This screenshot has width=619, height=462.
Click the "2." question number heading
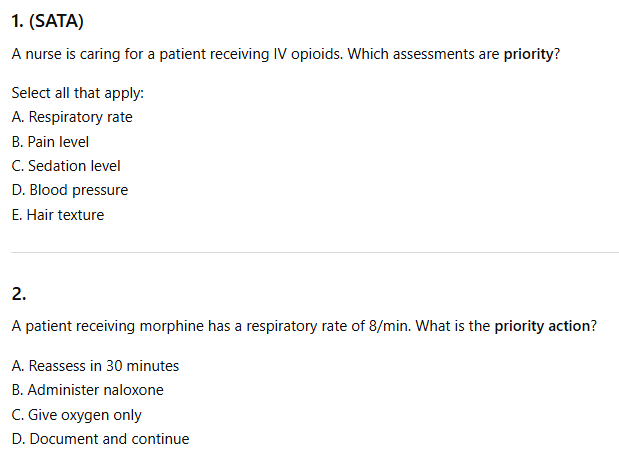[19, 294]
